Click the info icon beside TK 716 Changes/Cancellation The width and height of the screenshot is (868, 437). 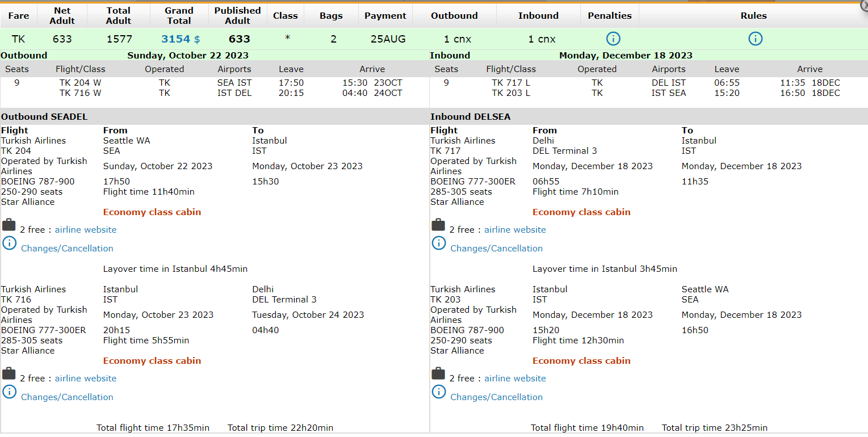click(10, 392)
